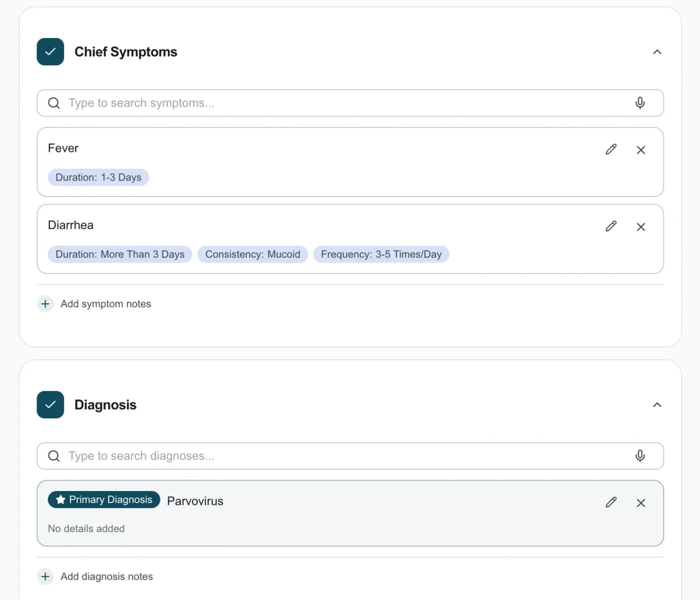This screenshot has width=700, height=600.
Task: Toggle the Chief Symptoms checkbox
Action: (x=50, y=52)
